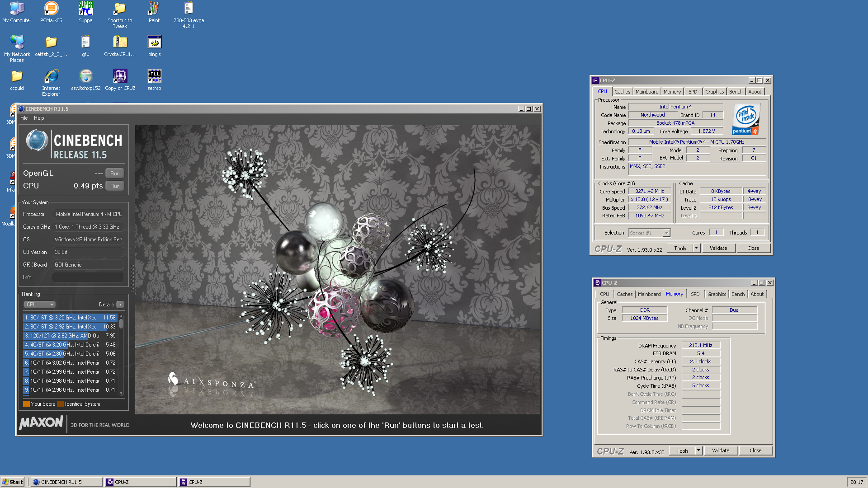Open the My Computer desktop icon

click(x=17, y=12)
